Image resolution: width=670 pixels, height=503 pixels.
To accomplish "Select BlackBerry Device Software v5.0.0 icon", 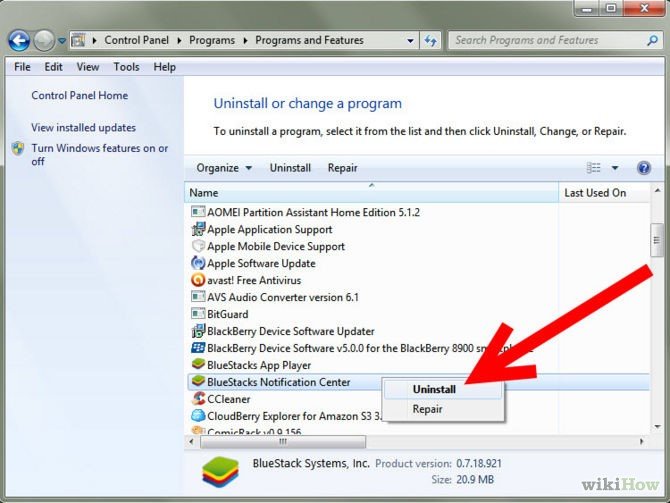I will tap(198, 347).
